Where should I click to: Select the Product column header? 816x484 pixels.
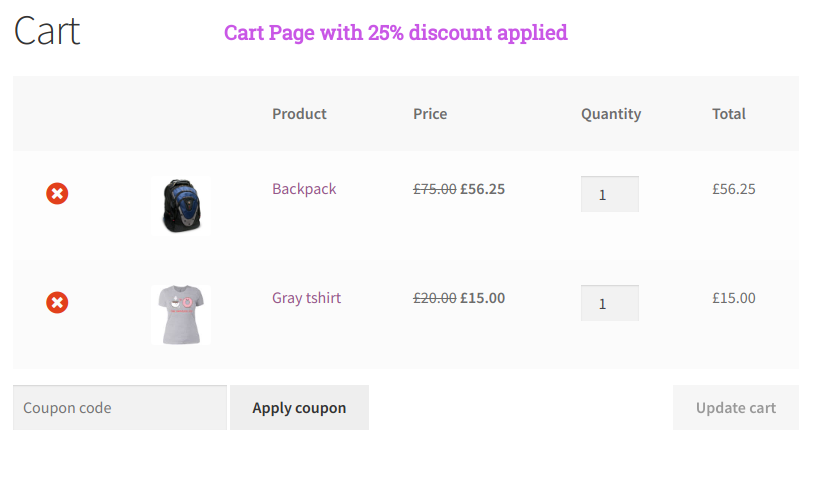point(299,113)
